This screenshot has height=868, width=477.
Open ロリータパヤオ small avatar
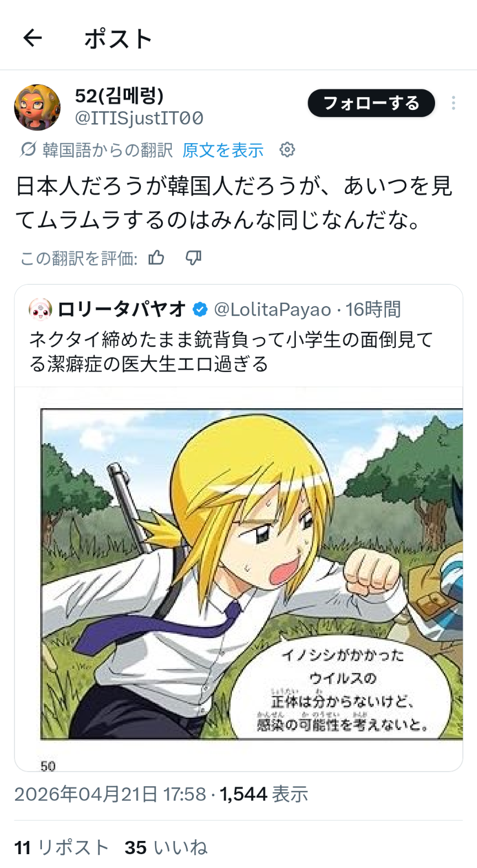coord(40,309)
